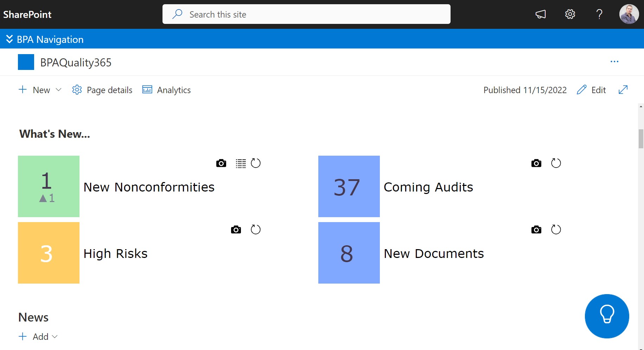The image size is (644, 350).
Task: Click the Add news button
Action: tap(34, 337)
